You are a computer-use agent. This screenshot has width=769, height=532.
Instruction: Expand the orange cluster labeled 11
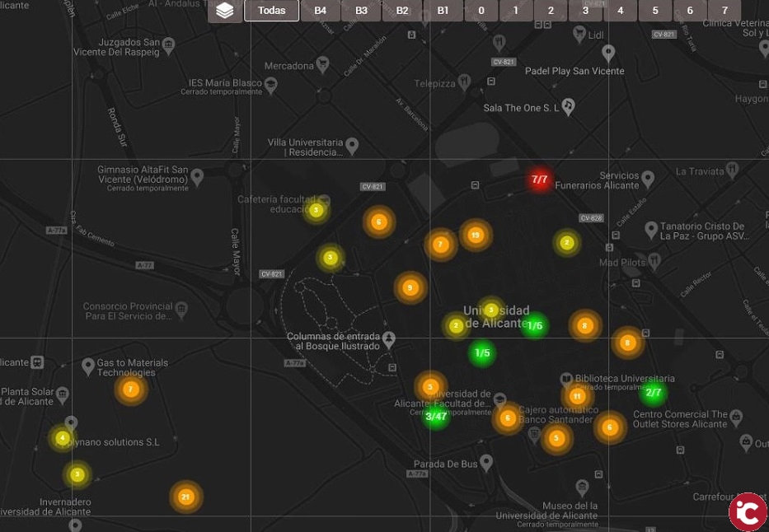point(577,396)
